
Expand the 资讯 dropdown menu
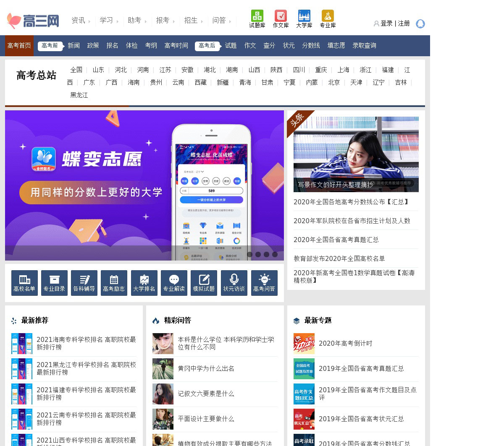81,21
